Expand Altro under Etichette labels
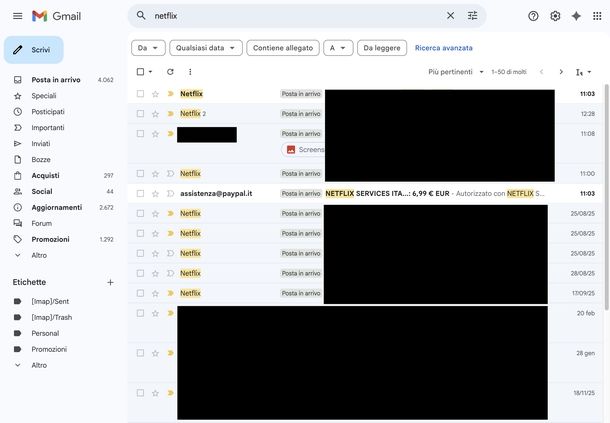This screenshot has height=423, width=610. tap(39, 365)
